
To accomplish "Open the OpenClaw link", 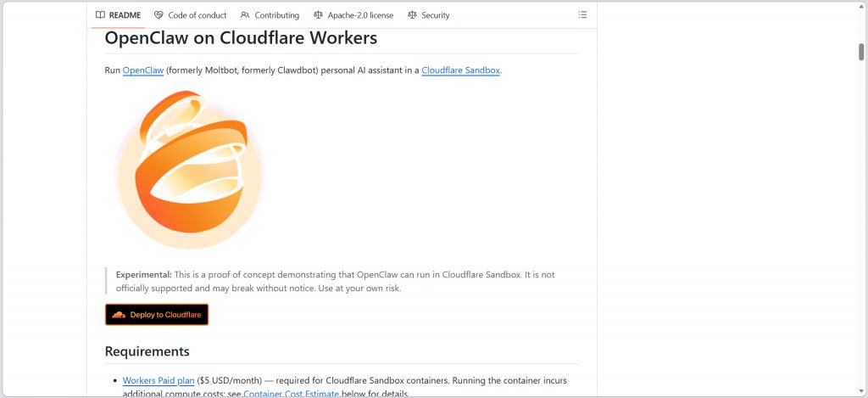I will 142,70.
